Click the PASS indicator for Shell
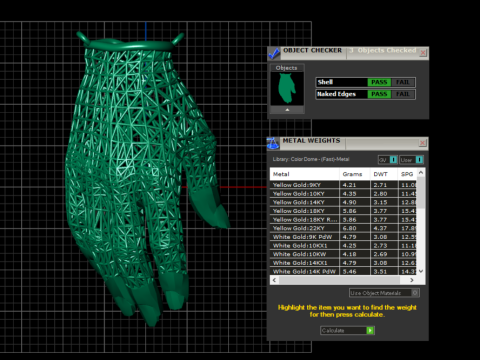Viewport: 480px width, 360px height. point(379,82)
